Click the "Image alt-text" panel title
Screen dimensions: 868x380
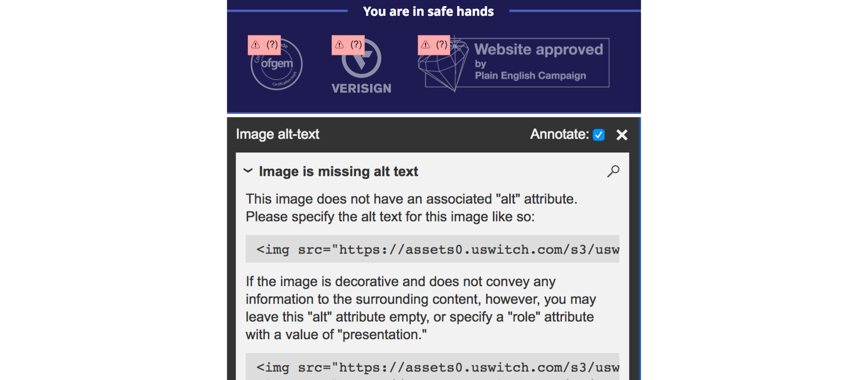[277, 134]
